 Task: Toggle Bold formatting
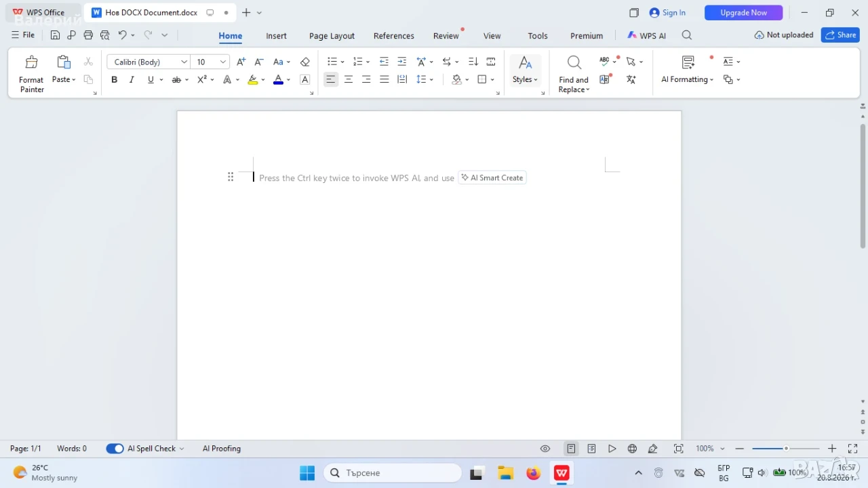tap(114, 80)
